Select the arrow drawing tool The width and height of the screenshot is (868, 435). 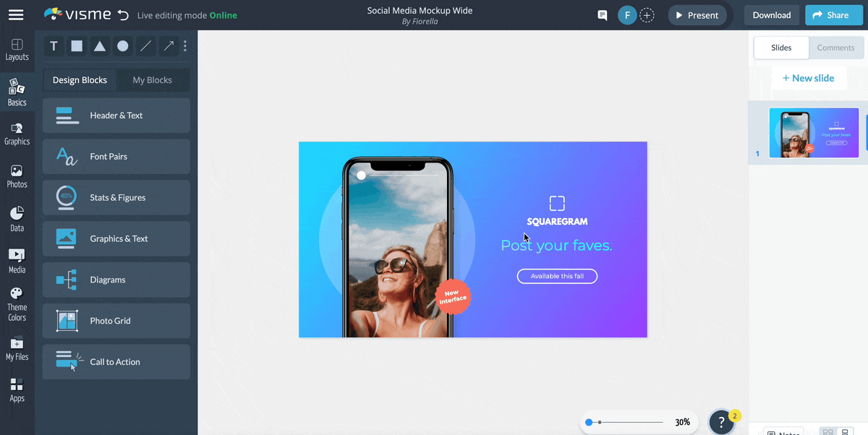169,46
